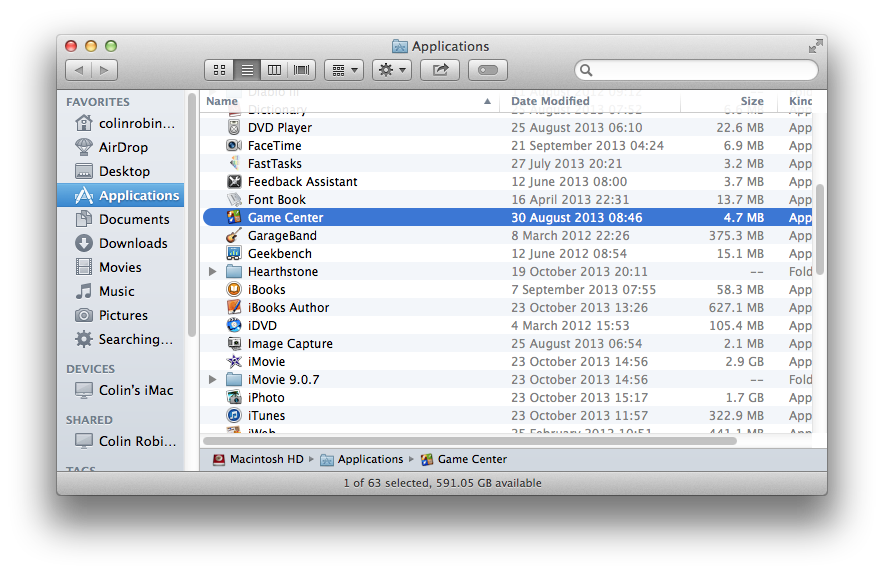Click the sidebar vertical scrollbar
884x574 pixels.
[x=192, y=215]
